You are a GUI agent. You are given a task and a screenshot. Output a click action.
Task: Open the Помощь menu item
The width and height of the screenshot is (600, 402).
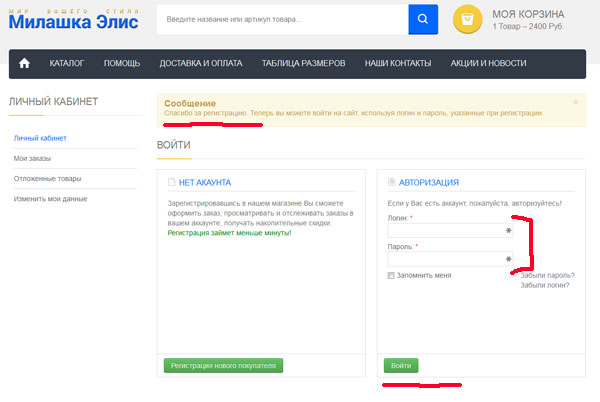122,63
